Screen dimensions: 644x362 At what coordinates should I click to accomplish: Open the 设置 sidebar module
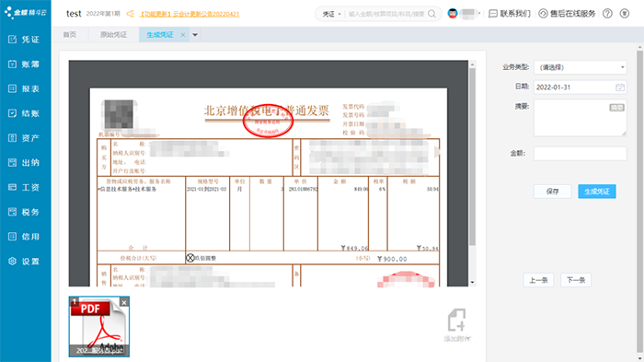[25, 262]
